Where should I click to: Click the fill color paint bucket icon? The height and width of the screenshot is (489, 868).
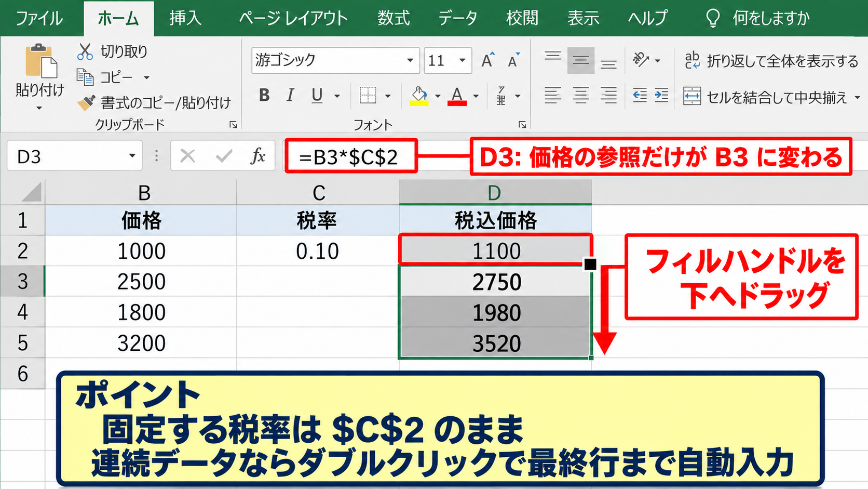point(419,96)
